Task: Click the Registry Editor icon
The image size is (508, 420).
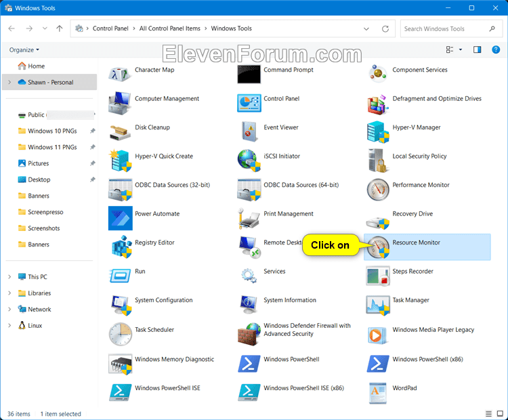Action: pos(121,247)
